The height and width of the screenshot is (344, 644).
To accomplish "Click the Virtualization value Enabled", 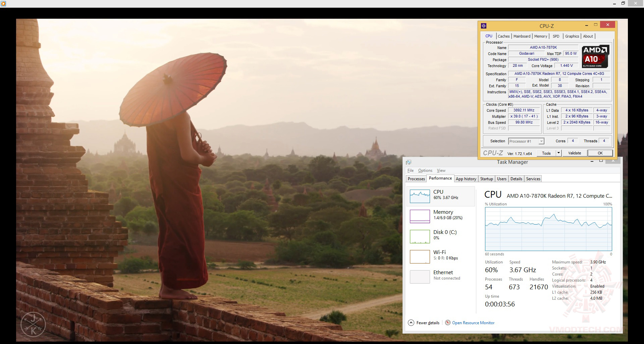I will click(597, 286).
